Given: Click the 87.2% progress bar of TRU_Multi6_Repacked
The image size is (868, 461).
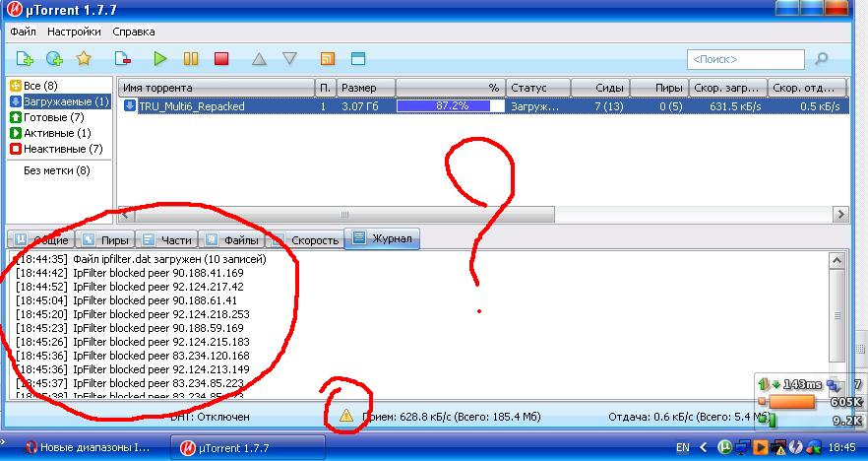Looking at the screenshot, I should pyautogui.click(x=451, y=106).
